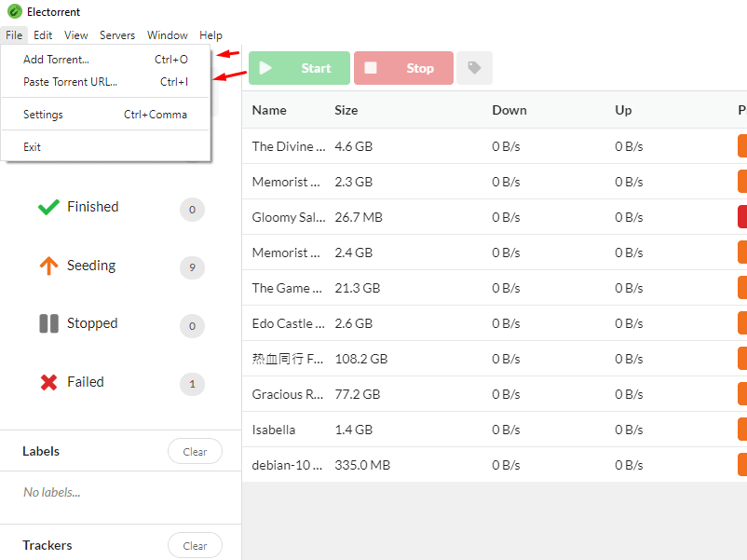
Task: Select the green Finished checkmark filter icon
Action: pos(49,206)
